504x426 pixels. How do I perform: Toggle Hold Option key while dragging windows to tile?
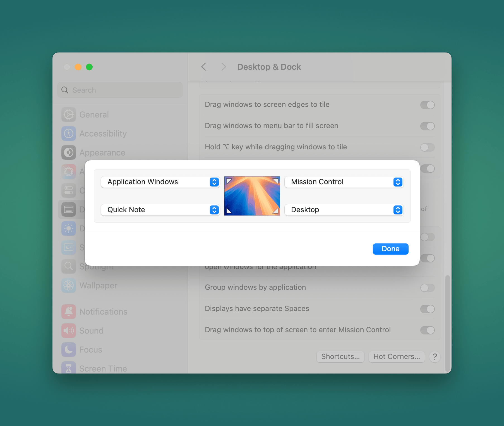[x=427, y=147]
